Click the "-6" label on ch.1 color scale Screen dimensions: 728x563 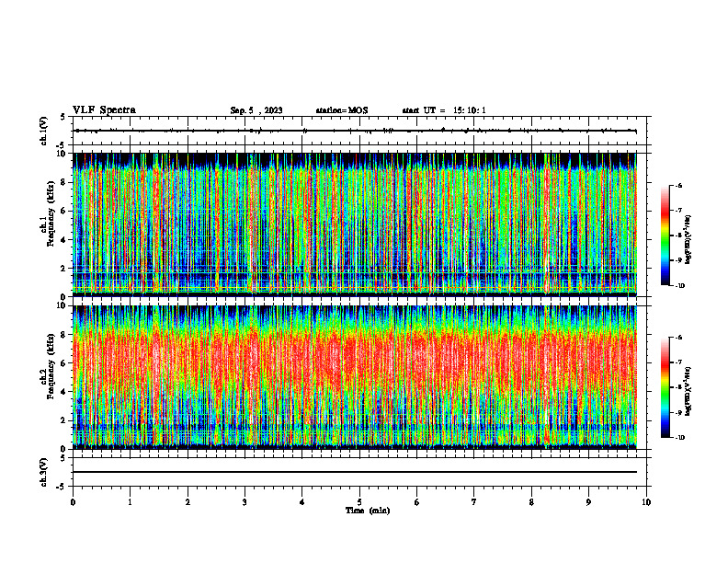tap(678, 185)
